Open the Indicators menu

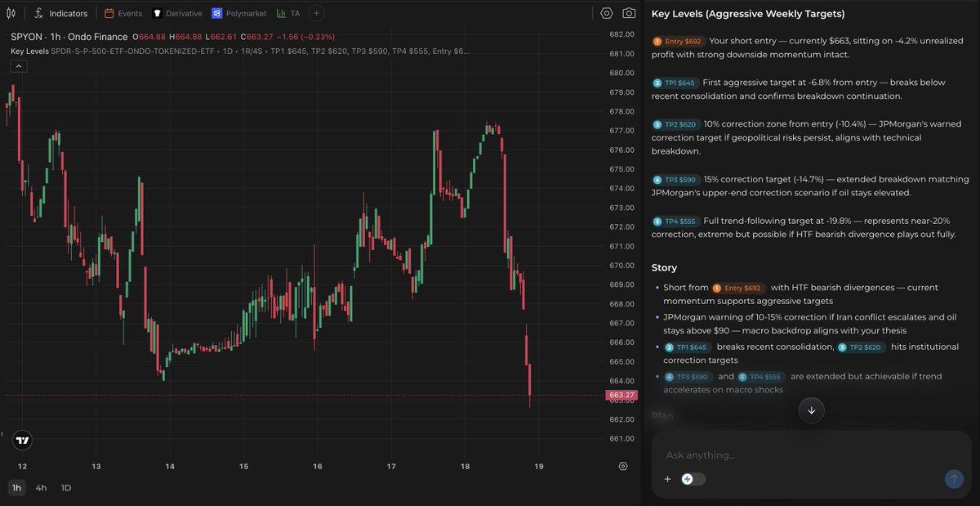[60, 13]
